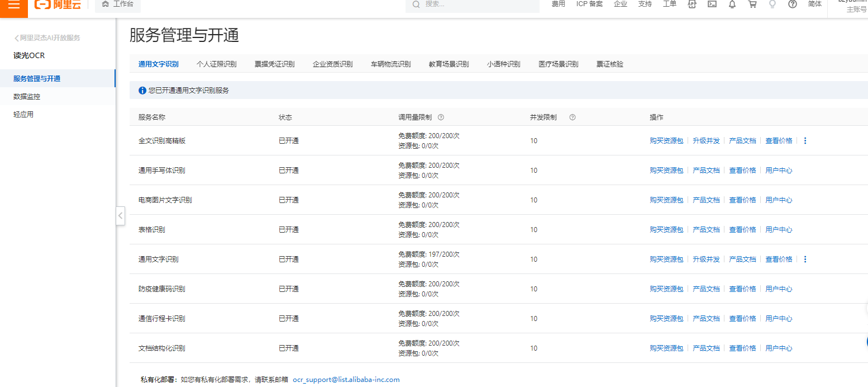Image resolution: width=868 pixels, height=387 pixels.
Task: Expand more actions for 全文识别高精版
Action: tap(805, 141)
